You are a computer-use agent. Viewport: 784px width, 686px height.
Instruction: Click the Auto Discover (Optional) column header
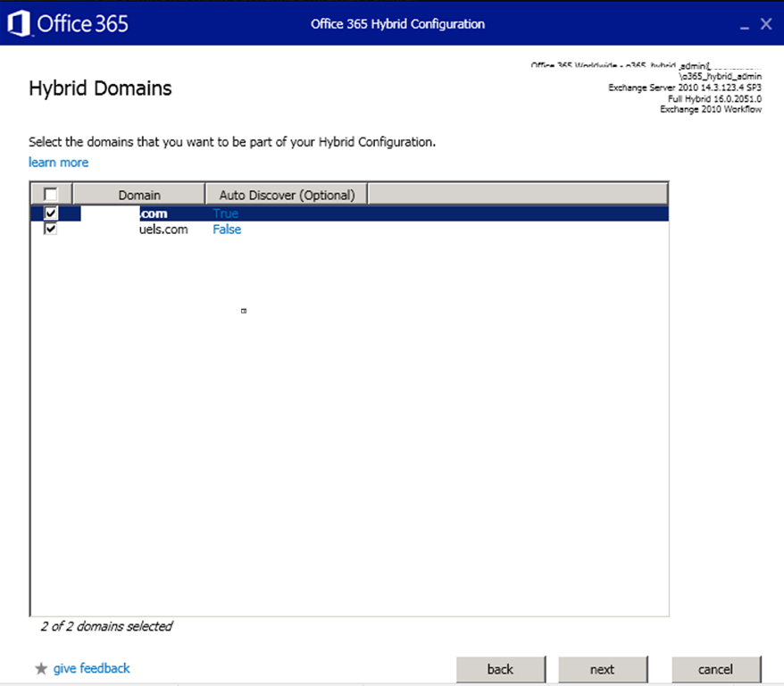click(x=287, y=195)
